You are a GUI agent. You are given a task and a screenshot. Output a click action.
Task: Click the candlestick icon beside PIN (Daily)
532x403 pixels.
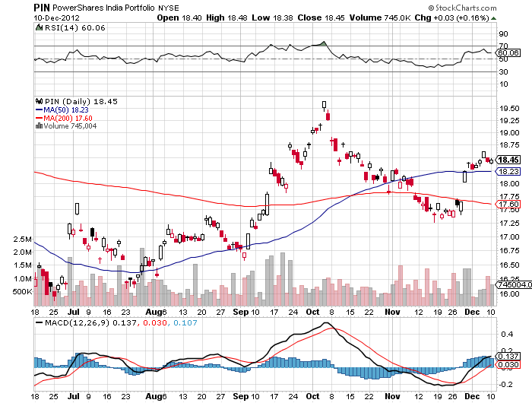click(x=39, y=101)
